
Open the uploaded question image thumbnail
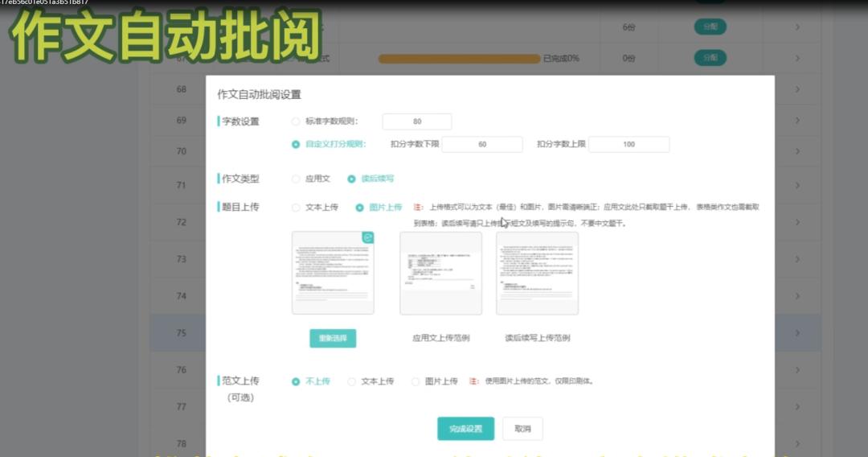pyautogui.click(x=333, y=273)
